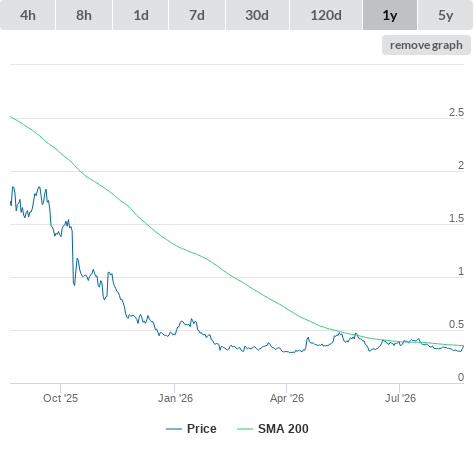Switch chart to 30d range
The height and width of the screenshot is (455, 474).
257,15
